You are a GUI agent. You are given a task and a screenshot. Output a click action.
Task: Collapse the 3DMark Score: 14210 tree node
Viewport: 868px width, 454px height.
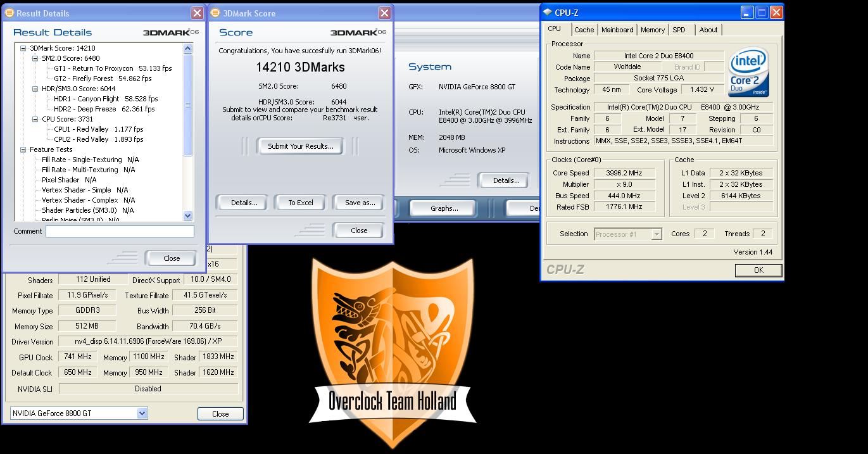tap(23, 48)
